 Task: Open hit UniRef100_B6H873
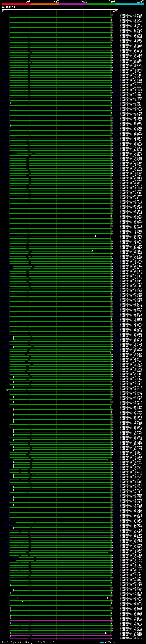(x=131, y=638)
